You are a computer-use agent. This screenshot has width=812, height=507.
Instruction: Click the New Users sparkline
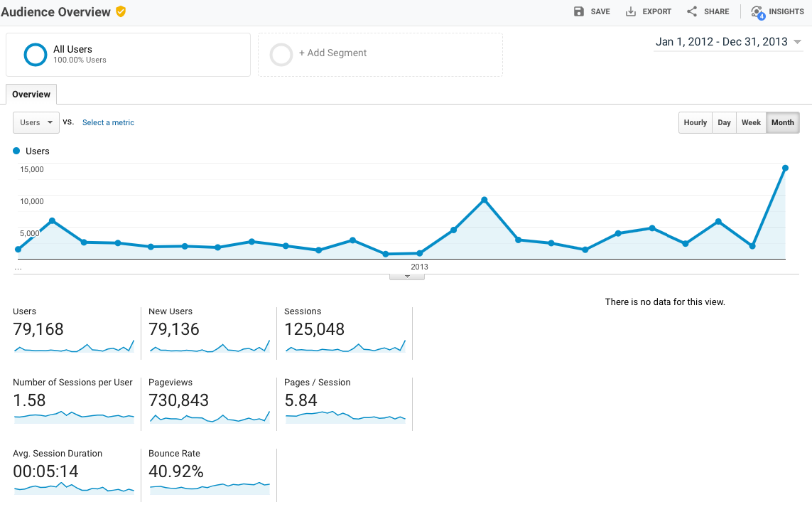pyautogui.click(x=210, y=346)
